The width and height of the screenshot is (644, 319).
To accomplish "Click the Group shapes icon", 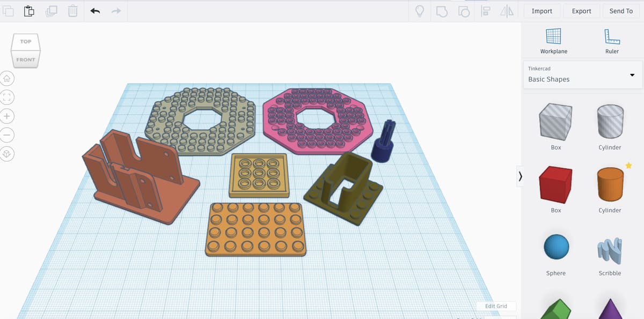I will click(x=442, y=11).
